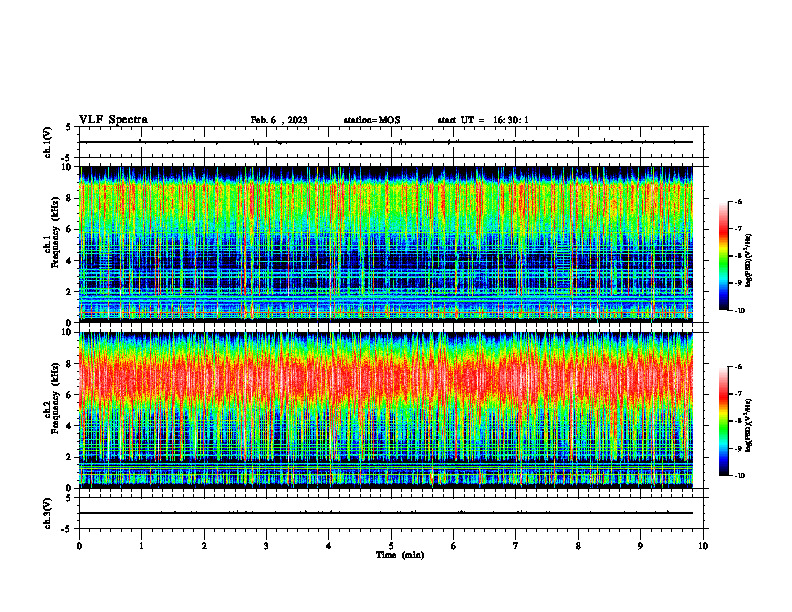This screenshot has height=612, width=792.
Task: Click the 'ch.3(V)' waveform axis label
Action: [x=48, y=513]
